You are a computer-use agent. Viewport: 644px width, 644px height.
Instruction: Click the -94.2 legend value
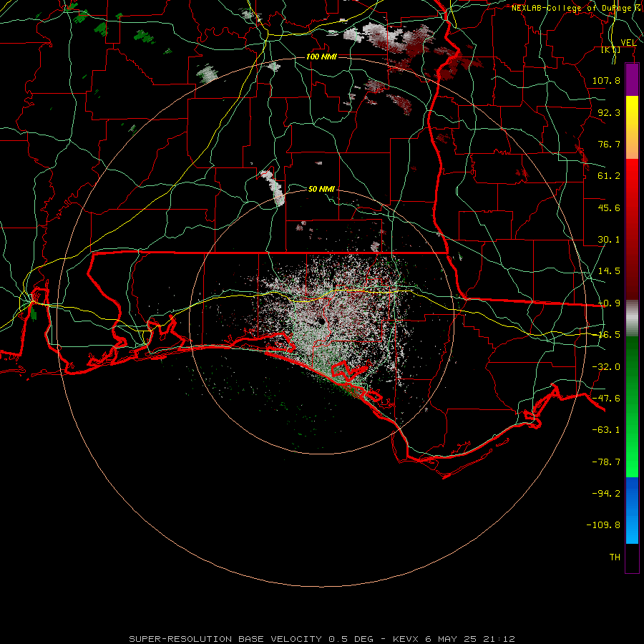point(606,494)
